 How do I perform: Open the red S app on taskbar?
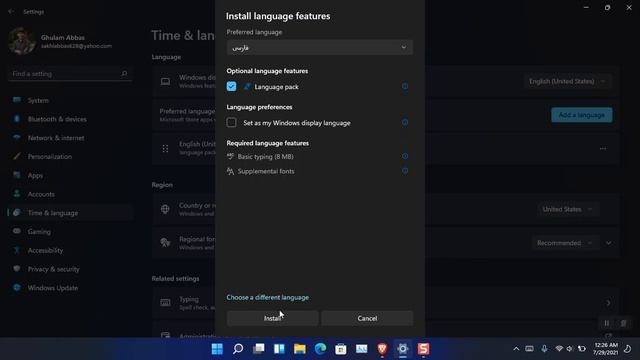[x=423, y=349]
